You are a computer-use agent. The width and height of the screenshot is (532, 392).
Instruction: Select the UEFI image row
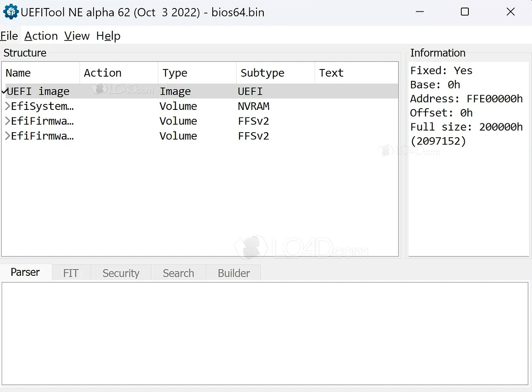pyautogui.click(x=200, y=91)
